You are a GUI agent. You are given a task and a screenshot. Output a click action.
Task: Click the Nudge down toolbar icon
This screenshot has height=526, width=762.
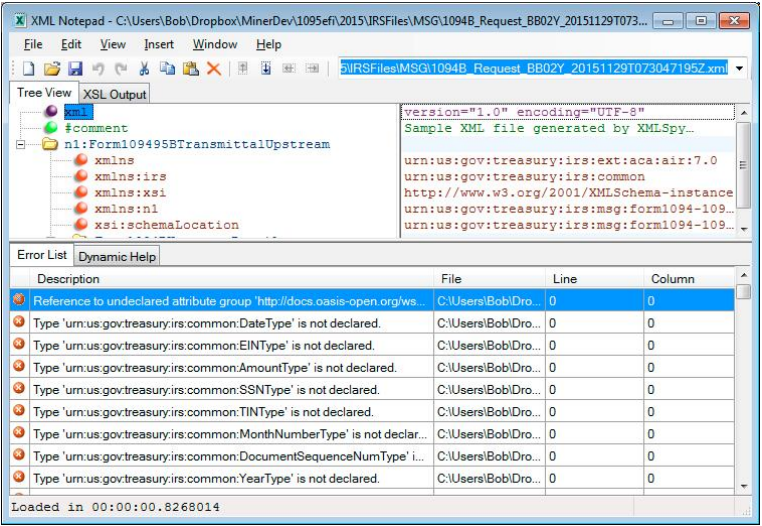[x=266, y=69]
